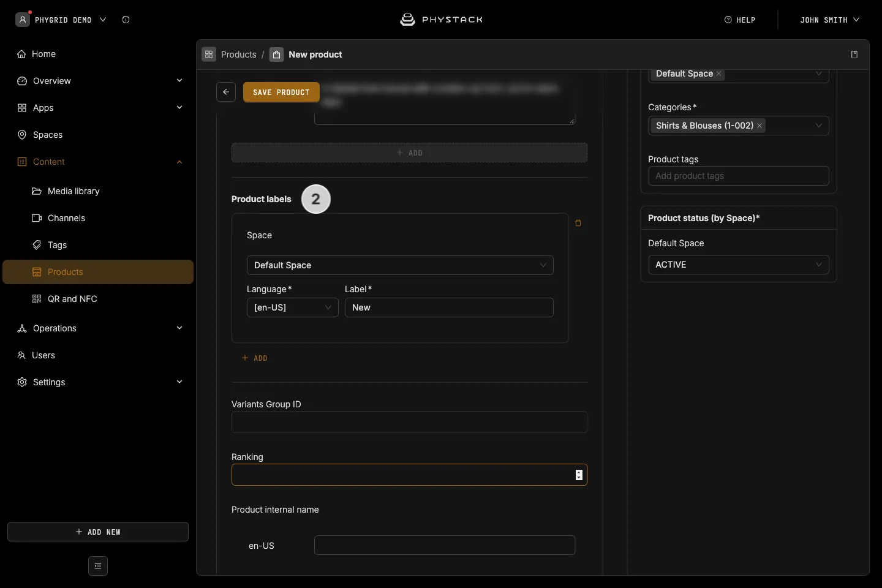Viewport: 882px width, 588px height.
Task: Open the Help link icon
Action: point(728,20)
